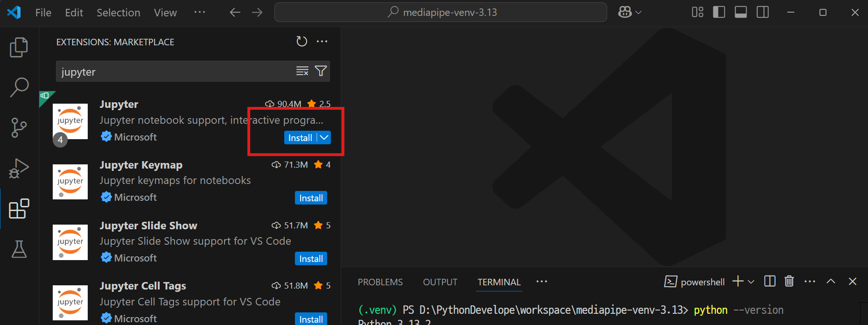
Task: Click the Microsoft publisher under Jupyter Slide Show
Action: [x=135, y=258]
